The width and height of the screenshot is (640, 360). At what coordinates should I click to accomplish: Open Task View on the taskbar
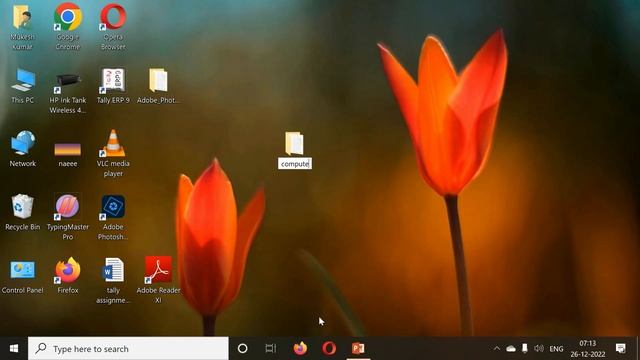[x=270, y=349]
